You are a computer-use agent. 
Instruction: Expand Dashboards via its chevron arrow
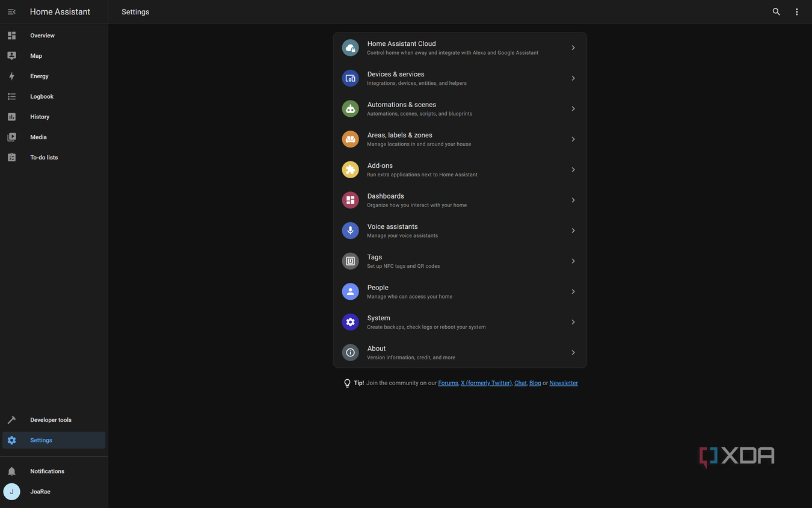(573, 200)
